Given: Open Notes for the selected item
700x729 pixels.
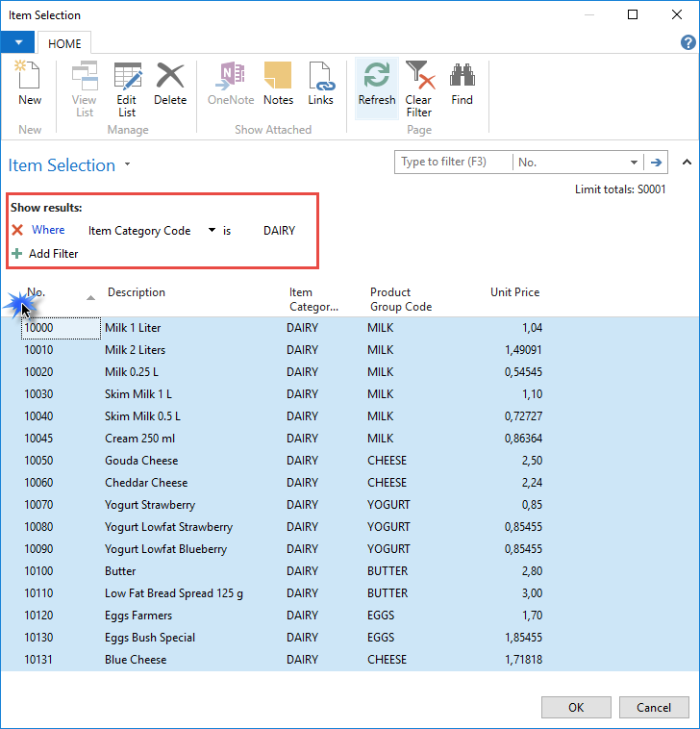Looking at the screenshot, I should pos(278,77).
